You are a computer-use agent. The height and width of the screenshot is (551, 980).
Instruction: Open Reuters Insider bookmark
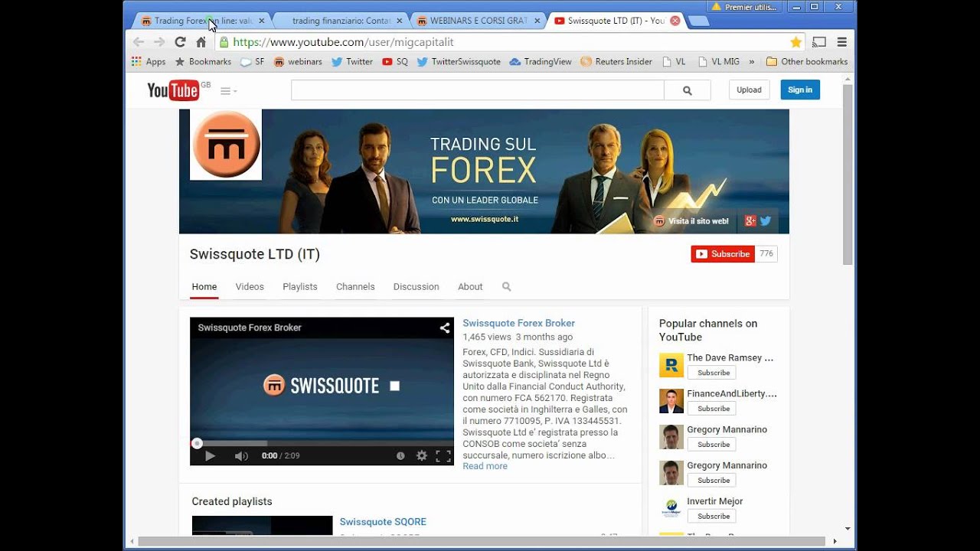point(616,62)
